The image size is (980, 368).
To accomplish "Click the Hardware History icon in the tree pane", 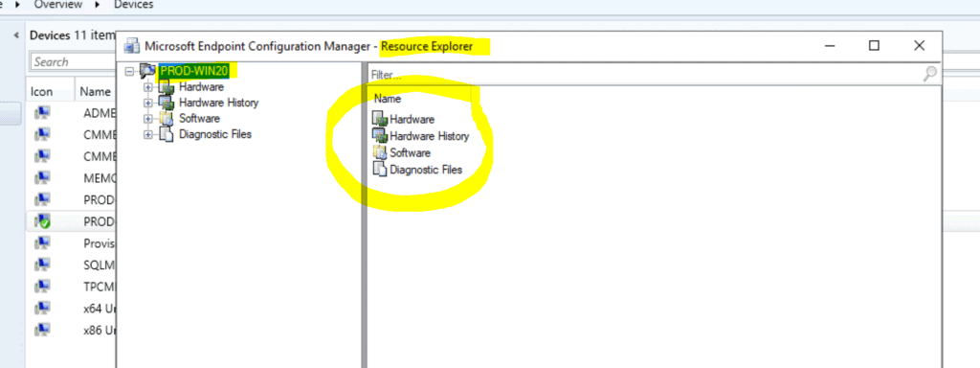I will 167,103.
